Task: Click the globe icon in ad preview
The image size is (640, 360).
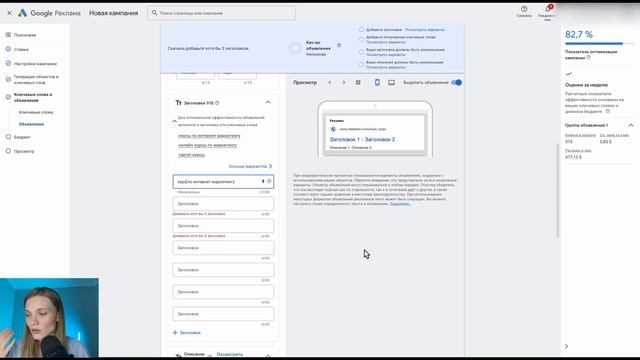Action: point(333,129)
